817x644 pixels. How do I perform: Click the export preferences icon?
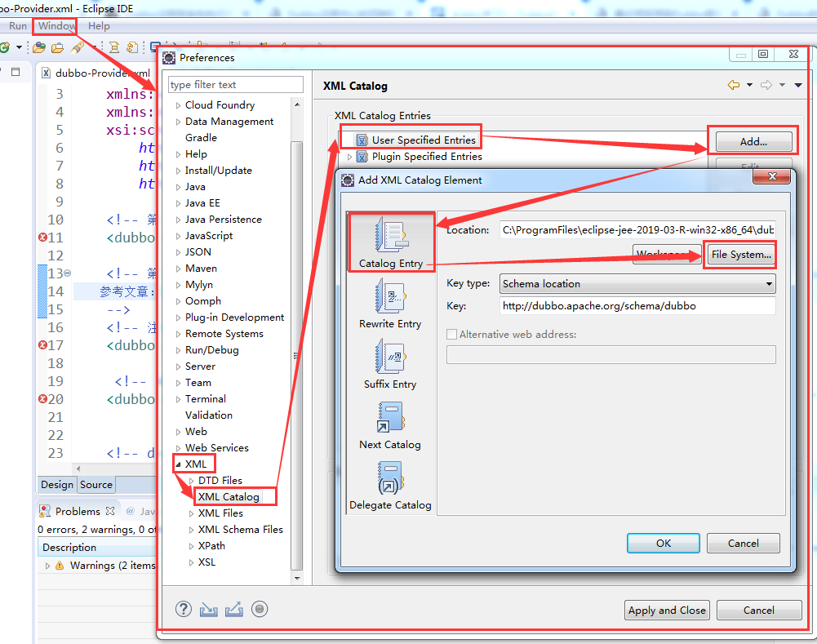pyautogui.click(x=233, y=609)
